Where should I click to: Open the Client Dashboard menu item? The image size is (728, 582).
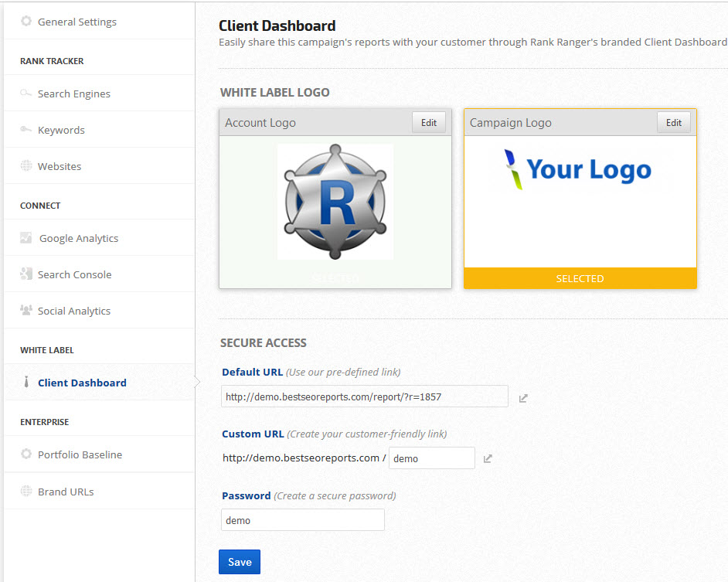pyautogui.click(x=82, y=383)
